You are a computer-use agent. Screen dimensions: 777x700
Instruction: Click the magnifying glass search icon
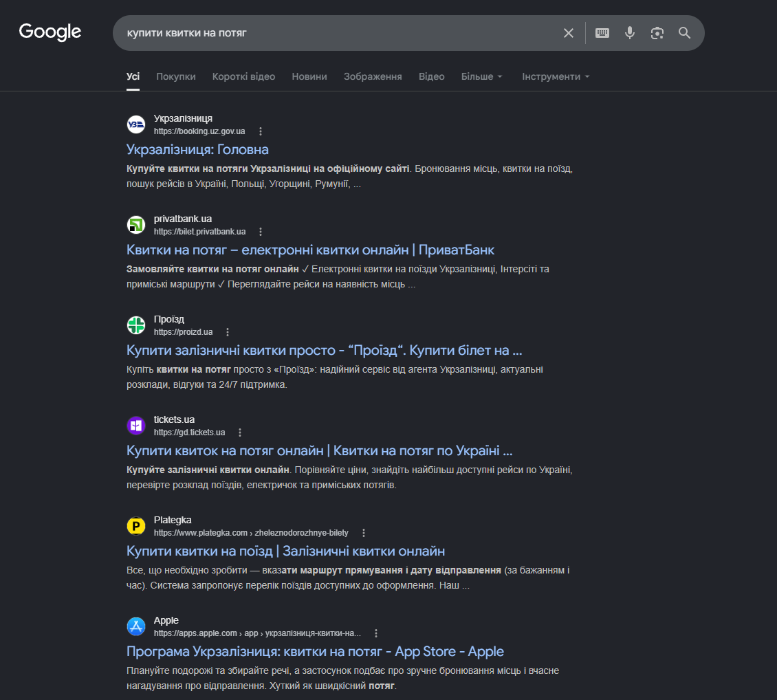tap(684, 33)
